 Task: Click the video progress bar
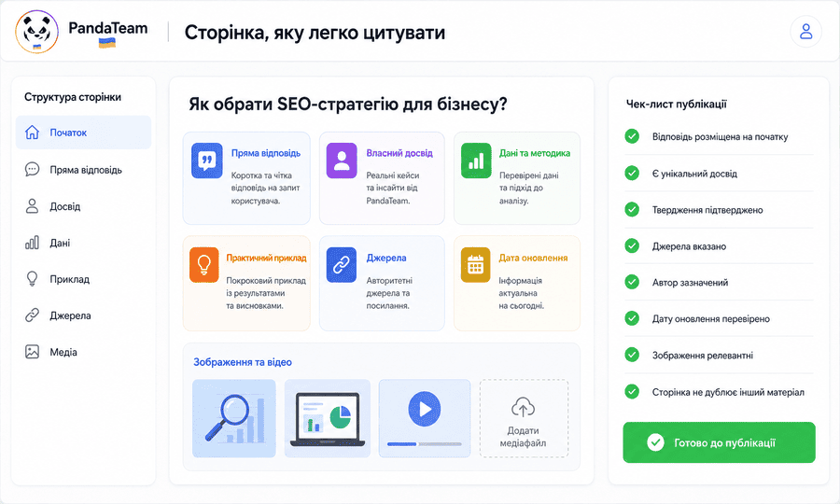pyautogui.click(x=425, y=444)
